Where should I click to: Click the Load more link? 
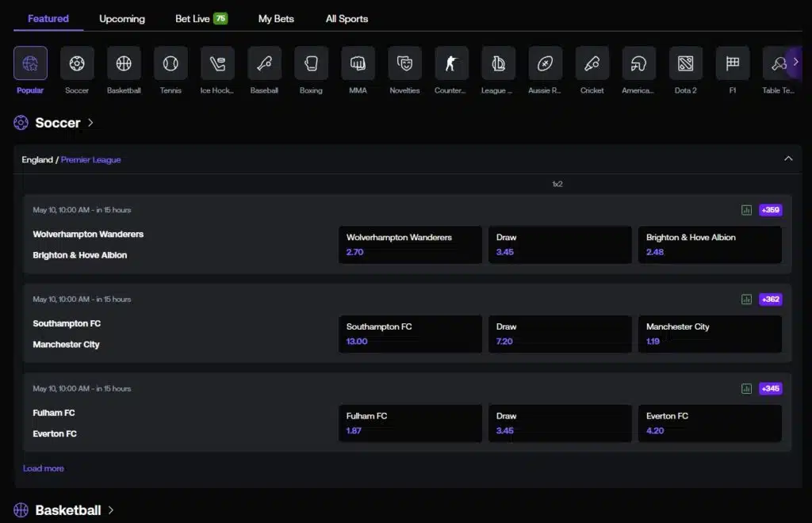(x=44, y=468)
